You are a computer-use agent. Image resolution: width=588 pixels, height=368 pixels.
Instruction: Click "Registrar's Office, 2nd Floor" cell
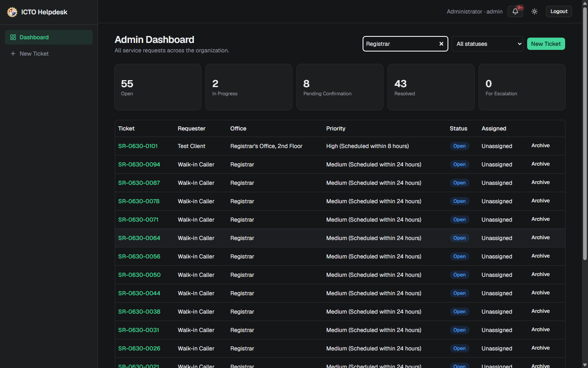click(266, 146)
